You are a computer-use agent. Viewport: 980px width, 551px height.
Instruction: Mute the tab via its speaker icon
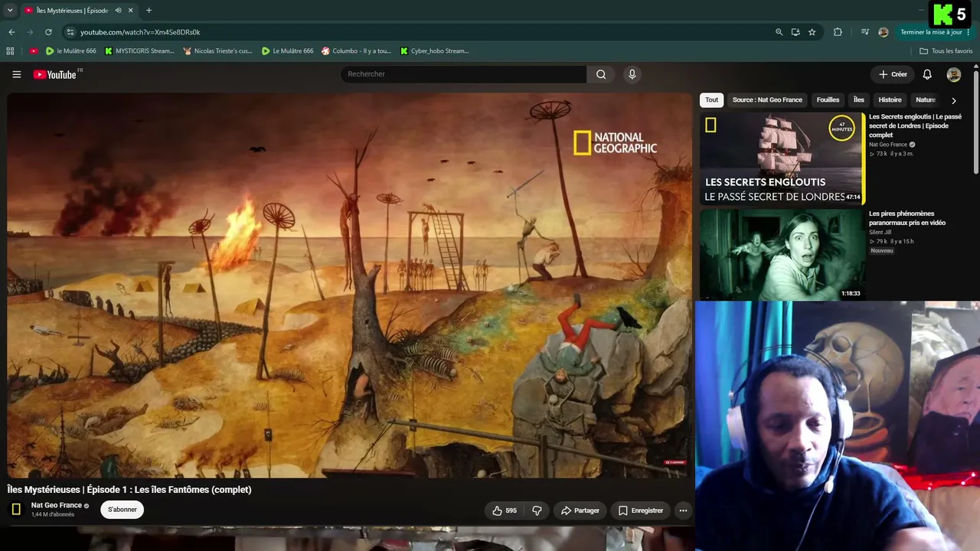click(x=118, y=10)
